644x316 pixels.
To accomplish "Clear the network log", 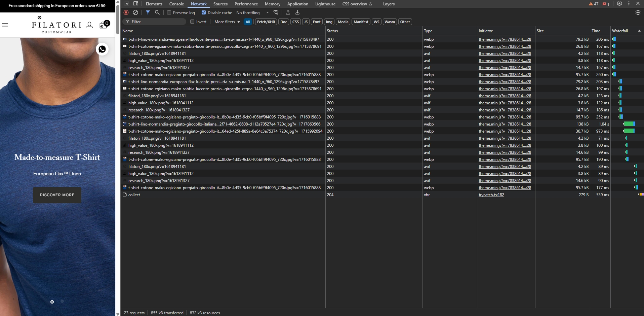I will pyautogui.click(x=135, y=12).
